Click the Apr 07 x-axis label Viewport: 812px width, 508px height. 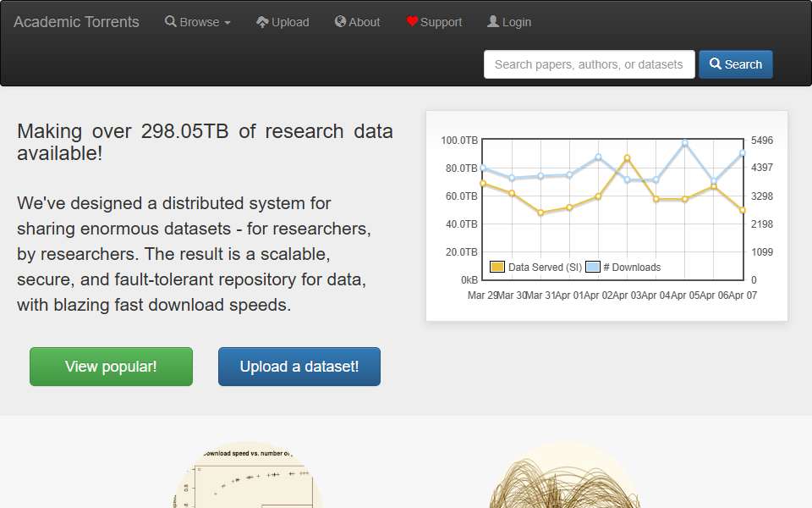point(743,295)
